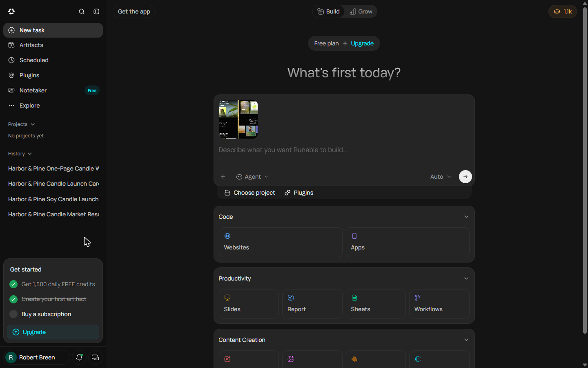Select the Workflows card

click(x=439, y=304)
